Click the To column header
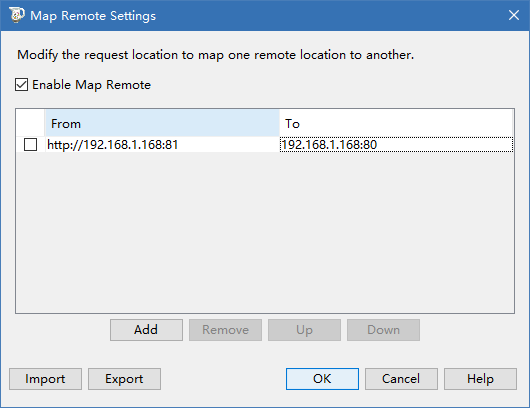Image resolution: width=530 pixels, height=408 pixels. coord(396,123)
